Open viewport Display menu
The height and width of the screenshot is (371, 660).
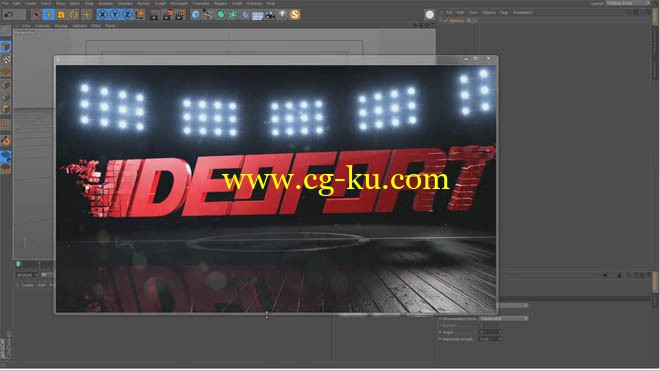(61, 26)
